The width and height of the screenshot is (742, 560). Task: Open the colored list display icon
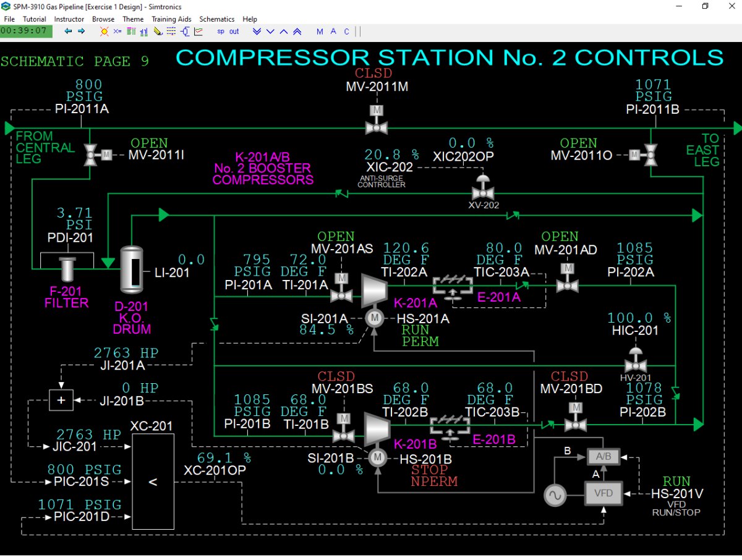pyautogui.click(x=131, y=31)
